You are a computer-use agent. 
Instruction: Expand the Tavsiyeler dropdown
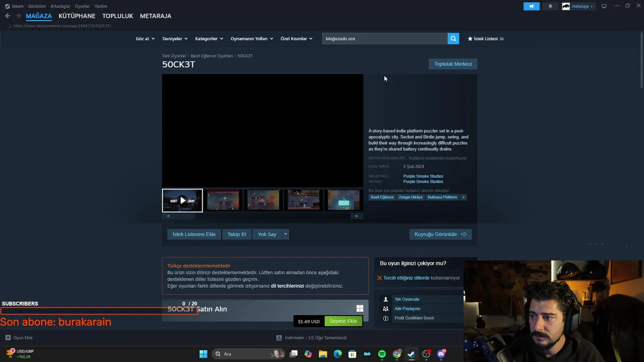(x=175, y=39)
